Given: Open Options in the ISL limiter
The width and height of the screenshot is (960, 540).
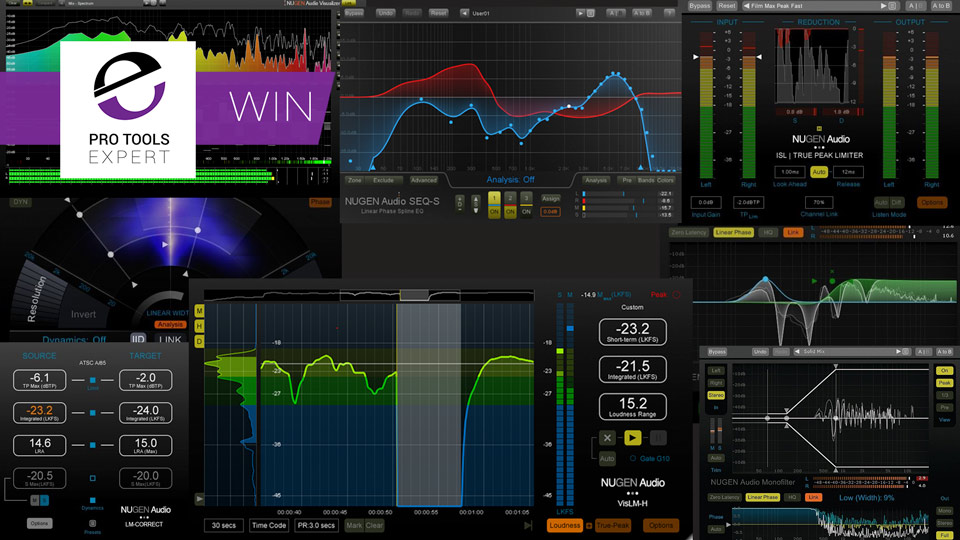Looking at the screenshot, I should (932, 203).
